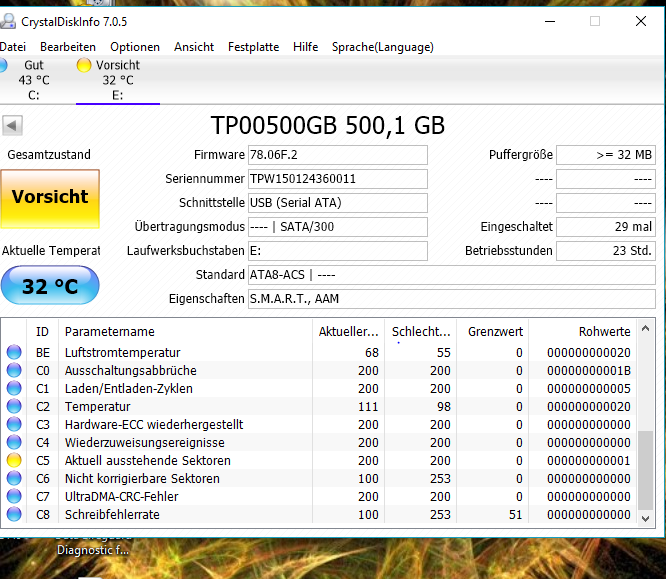Viewport: 666px width, 579px height.
Task: Click scrollbar down arrow of SMART list
Action: pyautogui.click(x=646, y=518)
